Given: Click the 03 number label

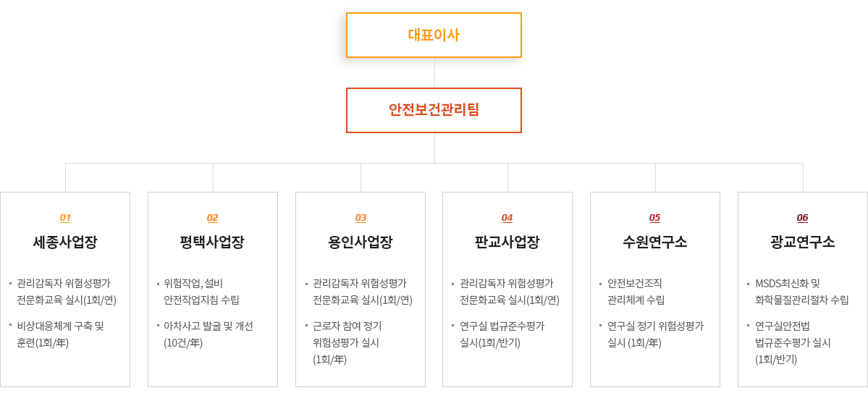Looking at the screenshot, I should point(361,218).
